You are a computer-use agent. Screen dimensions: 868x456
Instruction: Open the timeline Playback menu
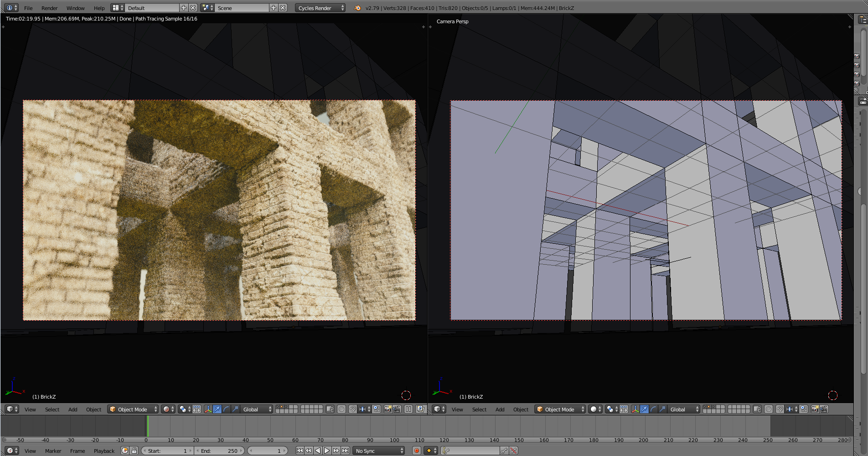point(104,451)
